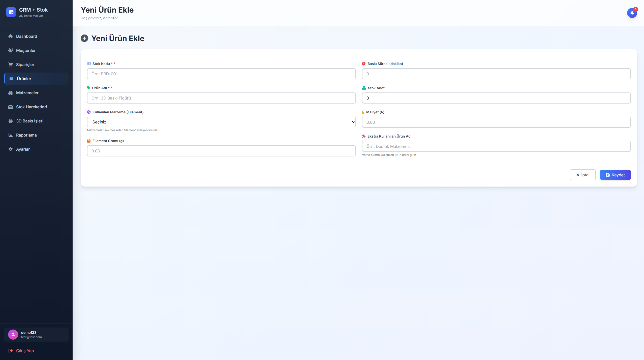
Task: Click the Raporlama chart icon
Action: pos(11,135)
